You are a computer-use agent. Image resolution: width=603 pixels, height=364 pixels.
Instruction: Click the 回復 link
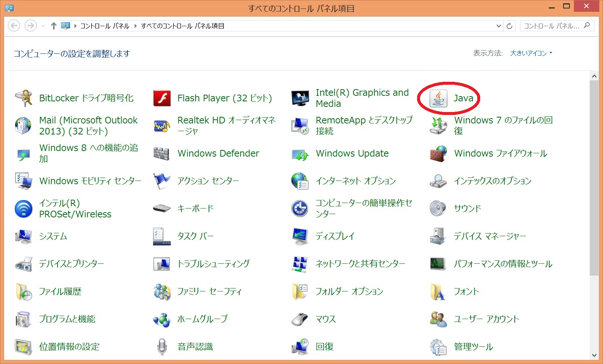pos(325,347)
